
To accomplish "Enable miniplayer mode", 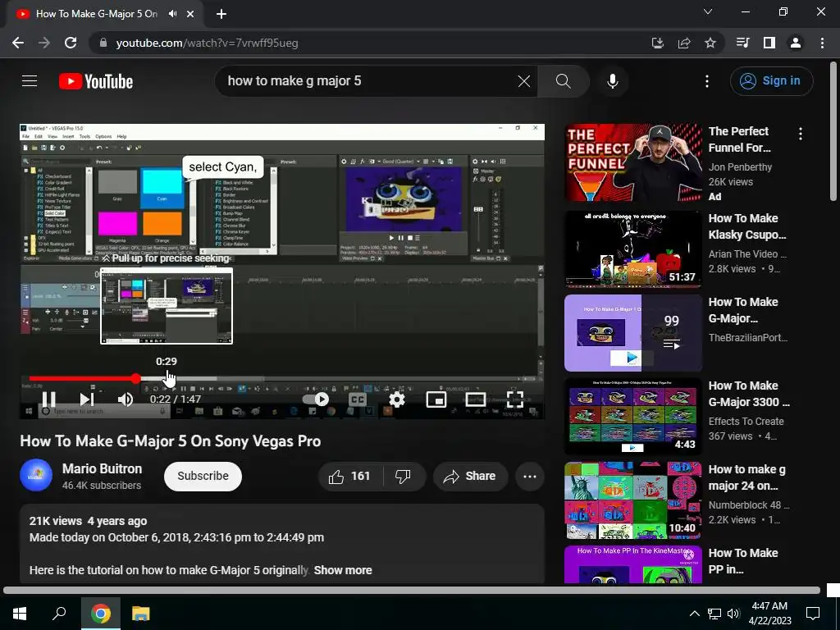I will (x=436, y=399).
